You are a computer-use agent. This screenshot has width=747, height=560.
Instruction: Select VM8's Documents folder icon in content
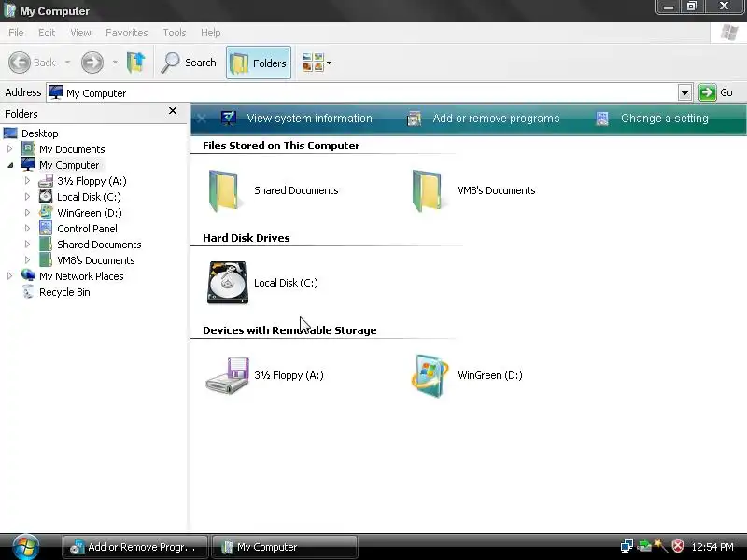(428, 190)
